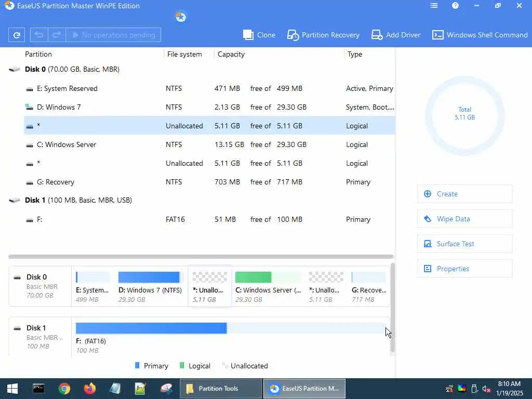
Task: Open the Windows Start menu
Action: pos(12,389)
